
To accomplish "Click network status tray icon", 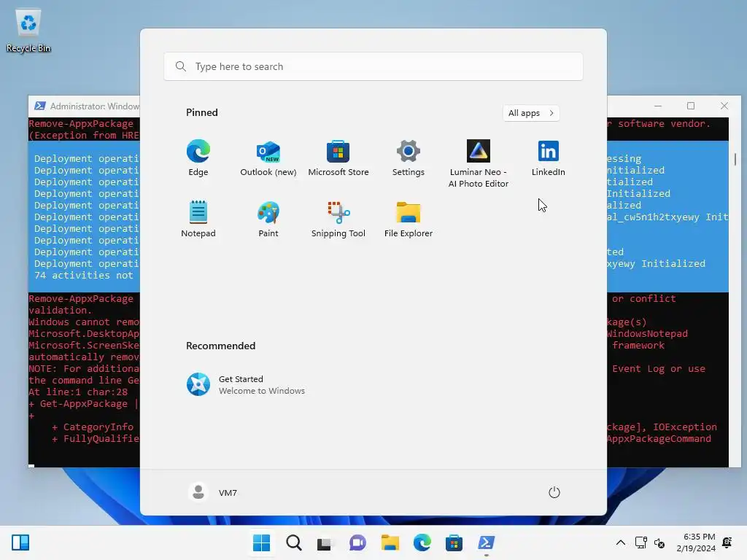I will [640, 542].
